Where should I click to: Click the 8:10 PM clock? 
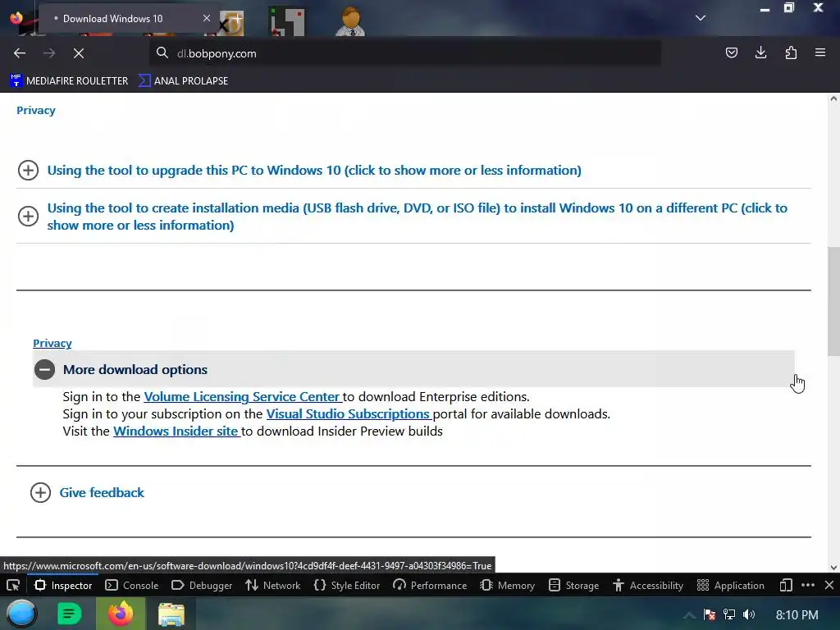pyautogui.click(x=797, y=615)
